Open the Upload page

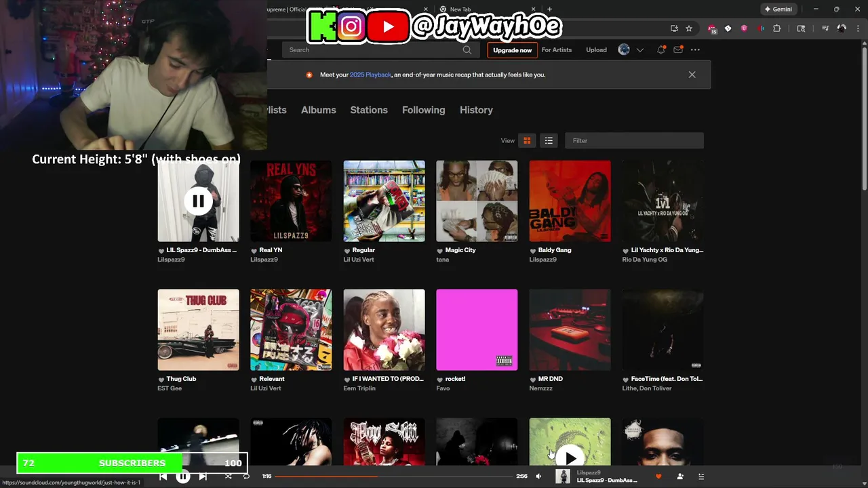(597, 50)
